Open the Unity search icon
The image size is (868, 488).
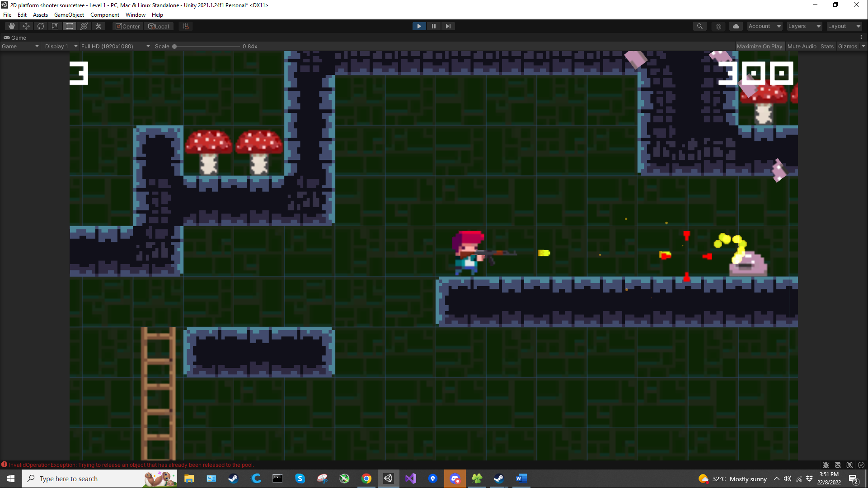700,26
